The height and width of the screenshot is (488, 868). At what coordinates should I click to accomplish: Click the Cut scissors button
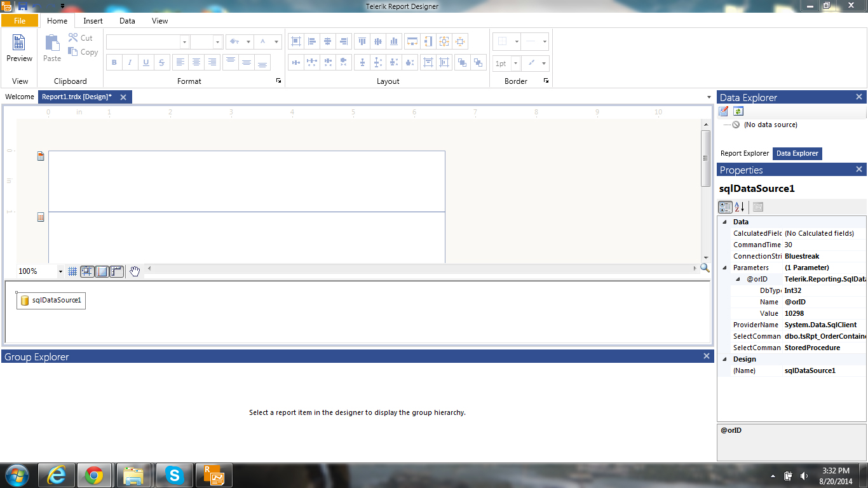click(81, 37)
